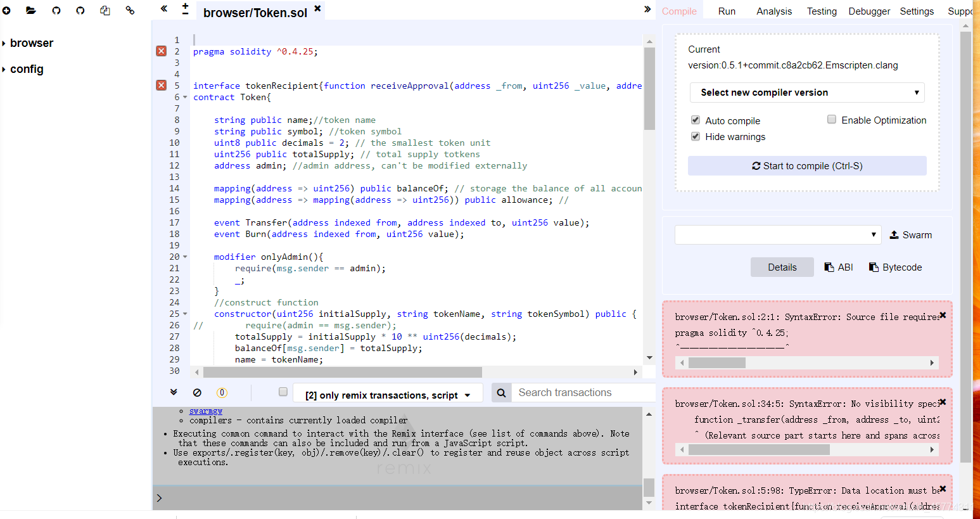Uncheck the Hide warnings checkbox
Viewport: 980px width, 519px height.
696,136
